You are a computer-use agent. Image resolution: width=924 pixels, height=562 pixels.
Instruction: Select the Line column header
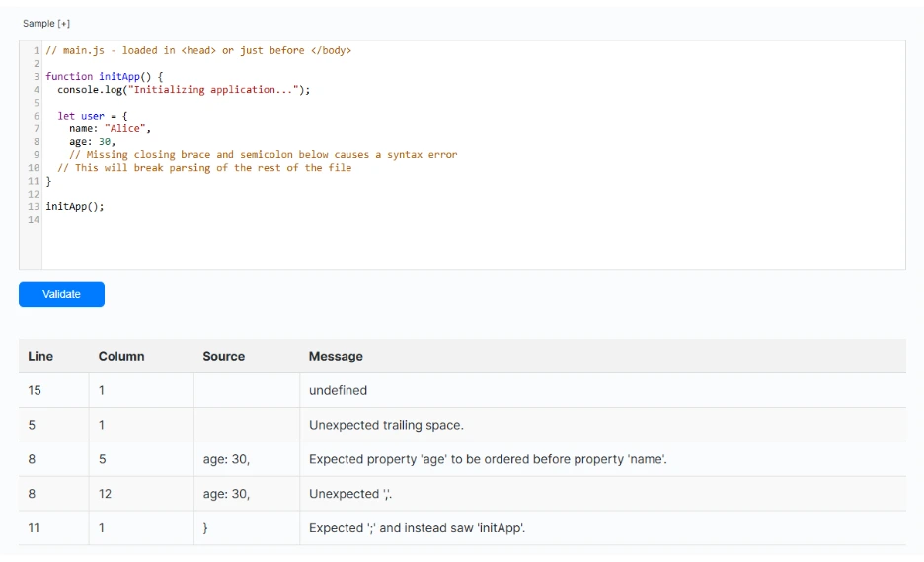pyautogui.click(x=40, y=356)
